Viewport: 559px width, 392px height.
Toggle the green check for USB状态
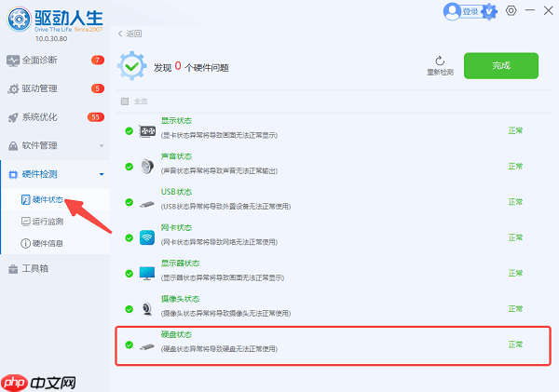pos(129,202)
